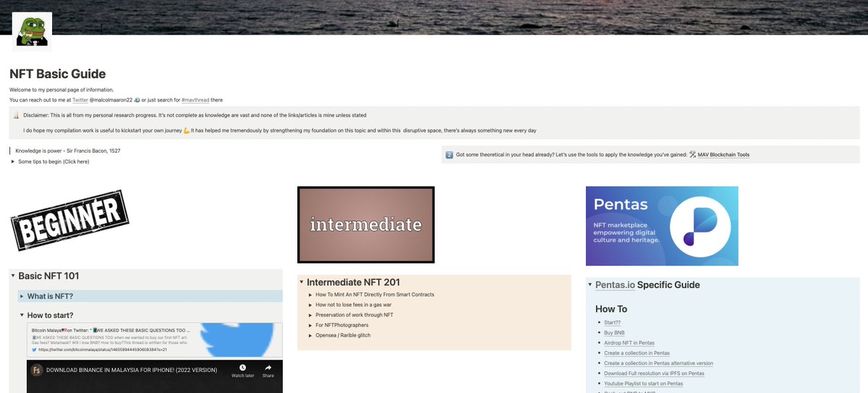
Task: Expand the 'What is NFT?' toggle
Action: point(22,296)
